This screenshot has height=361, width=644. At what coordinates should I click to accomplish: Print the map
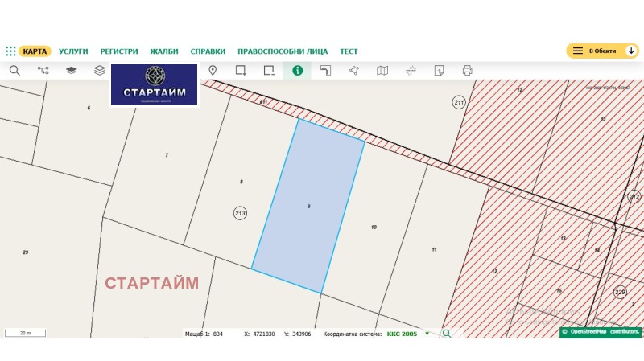pos(467,71)
